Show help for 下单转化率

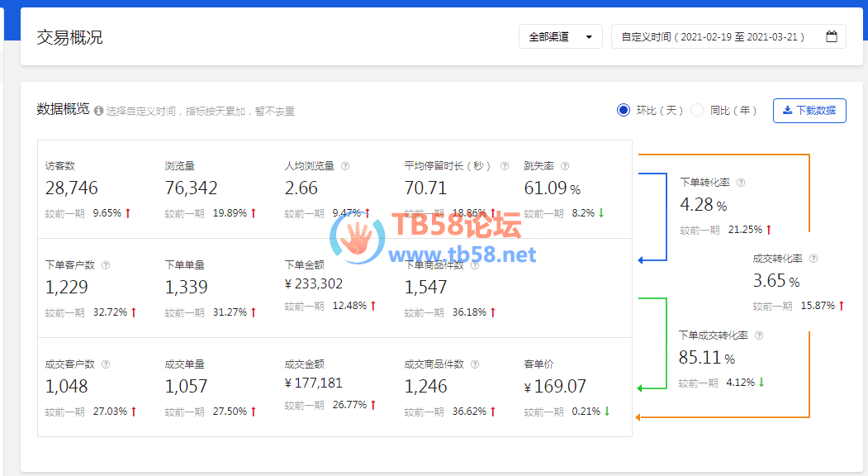click(741, 183)
